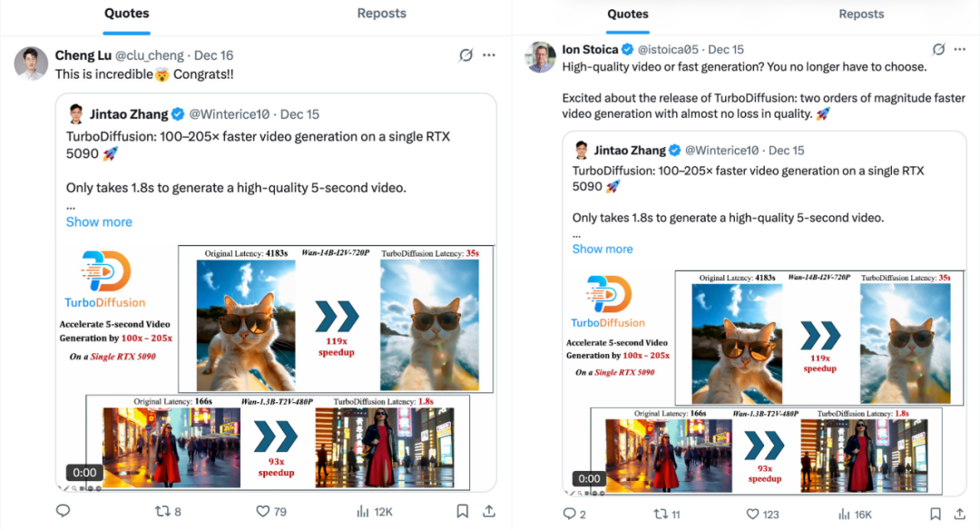Click the 93x speedup arrows in Ion Stoica's post
Screen dimensions: 980x530
765,447
